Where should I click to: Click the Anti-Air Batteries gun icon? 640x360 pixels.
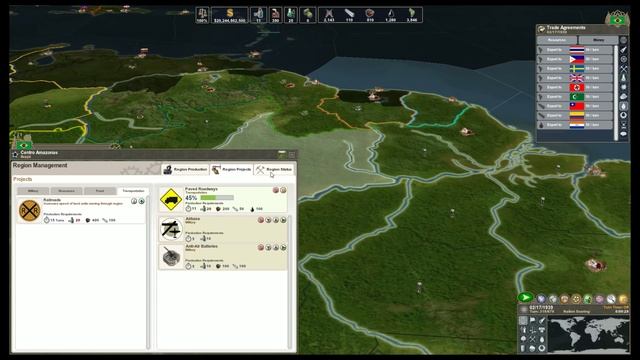tap(171, 257)
